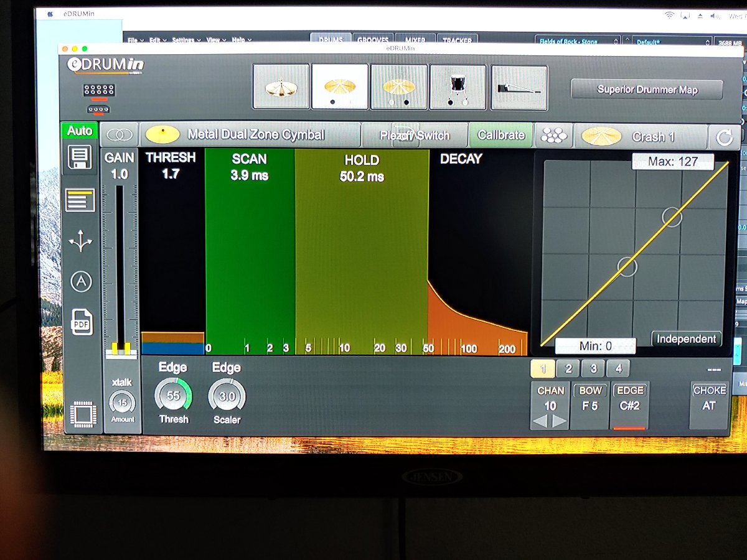Click the circled A sidebar icon
Image resolution: width=747 pixels, height=560 pixels.
[x=81, y=282]
